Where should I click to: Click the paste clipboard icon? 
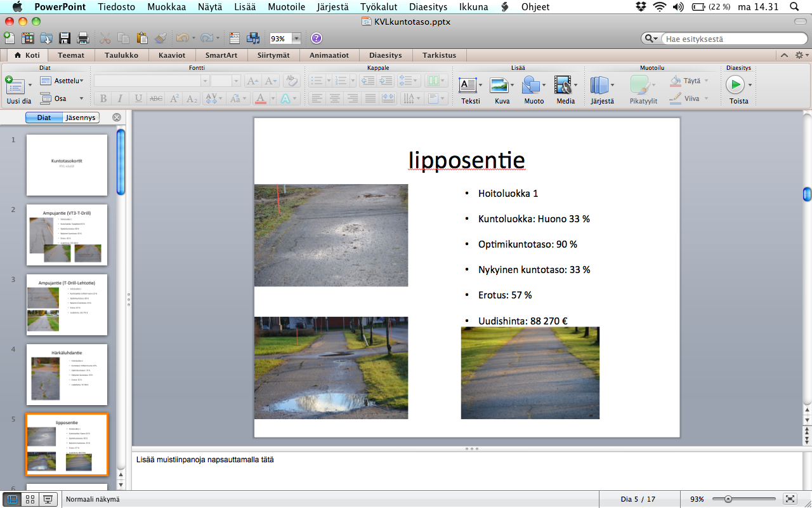click(142, 38)
